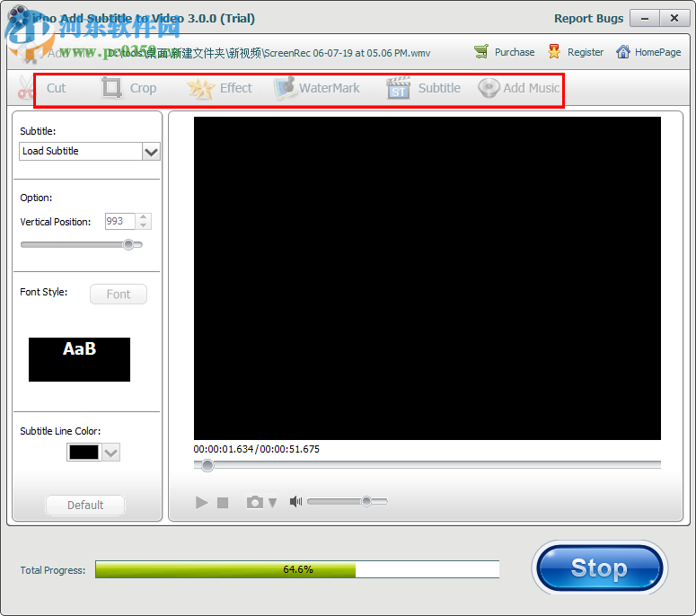696x616 pixels.
Task: Adjust the Vertical Position slider handle
Action: click(128, 244)
